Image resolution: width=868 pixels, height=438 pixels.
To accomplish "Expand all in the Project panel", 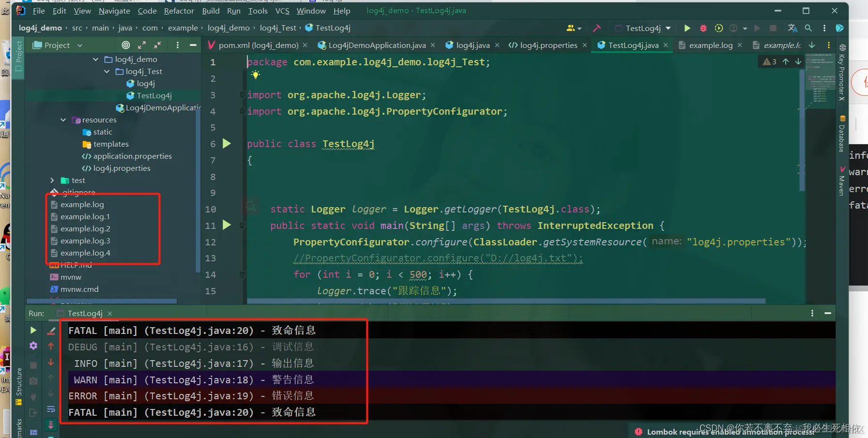I will tap(142, 45).
